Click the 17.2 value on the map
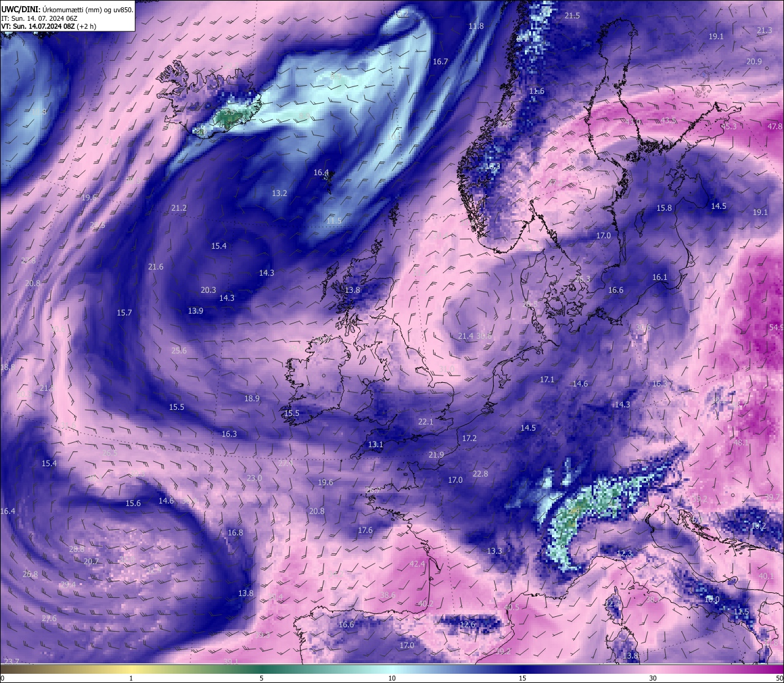784x683 pixels. point(469,438)
